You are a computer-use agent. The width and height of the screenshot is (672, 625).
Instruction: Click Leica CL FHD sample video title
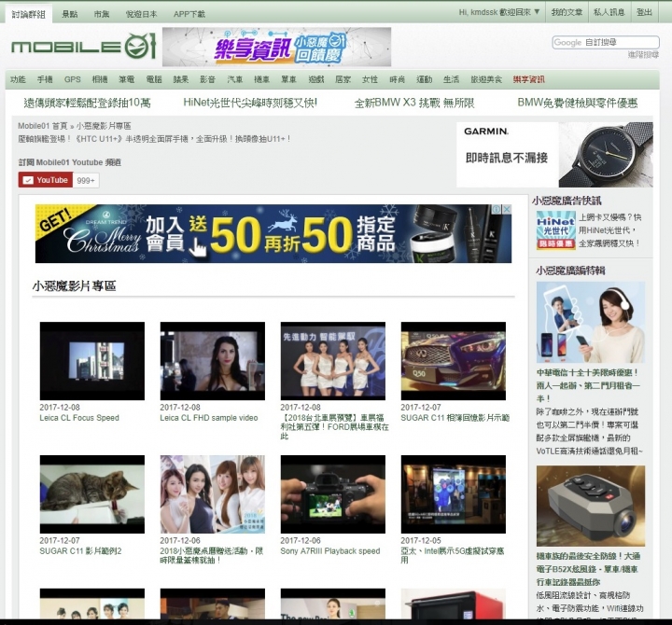tap(209, 418)
